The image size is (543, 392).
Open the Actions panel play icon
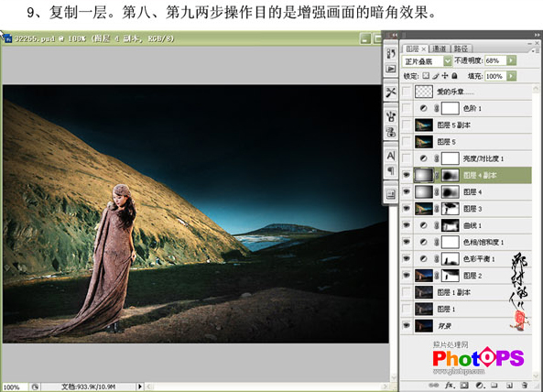[391, 69]
